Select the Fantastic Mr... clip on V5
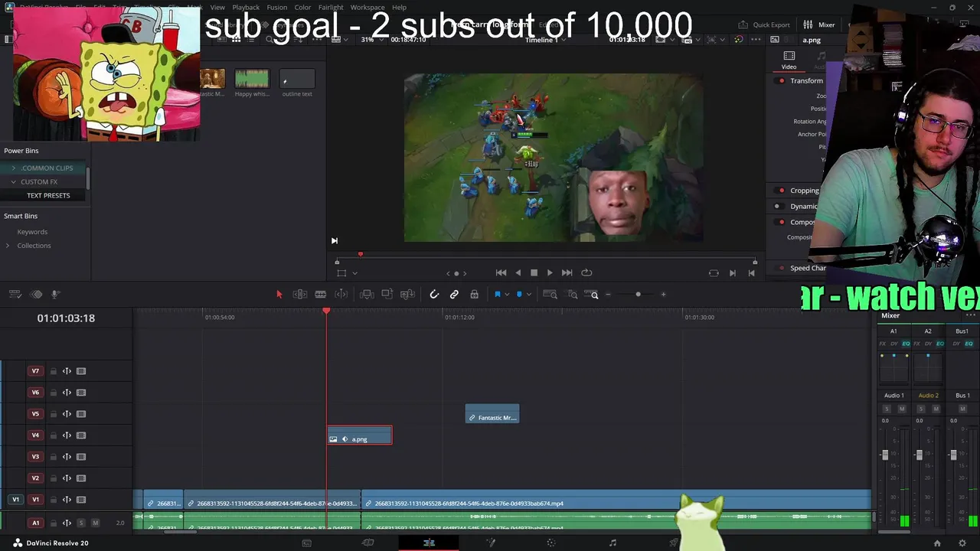 tap(492, 414)
